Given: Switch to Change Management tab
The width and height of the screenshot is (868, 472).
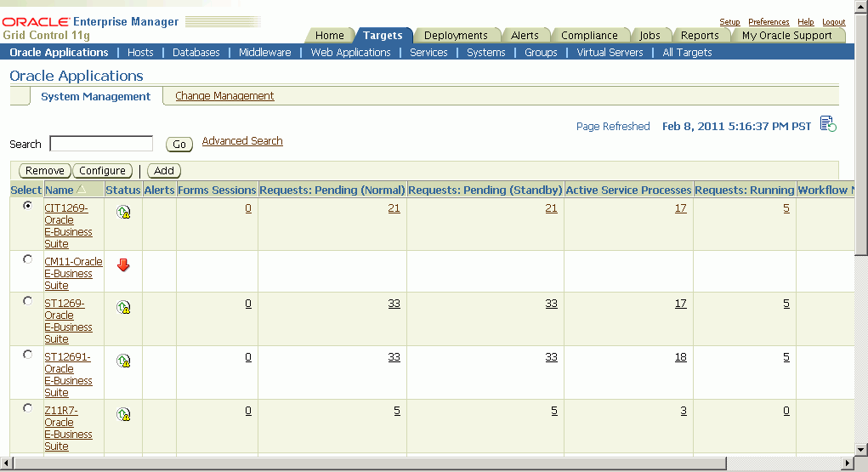Looking at the screenshot, I should 224,96.
